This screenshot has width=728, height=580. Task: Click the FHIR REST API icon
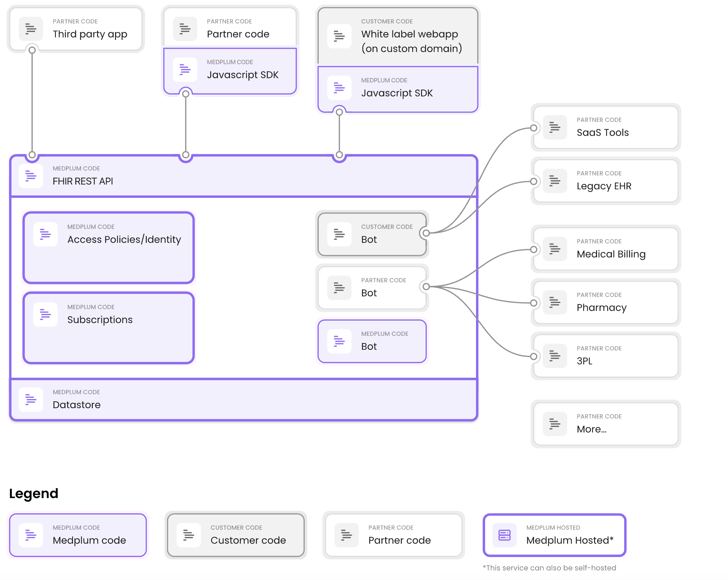click(31, 176)
